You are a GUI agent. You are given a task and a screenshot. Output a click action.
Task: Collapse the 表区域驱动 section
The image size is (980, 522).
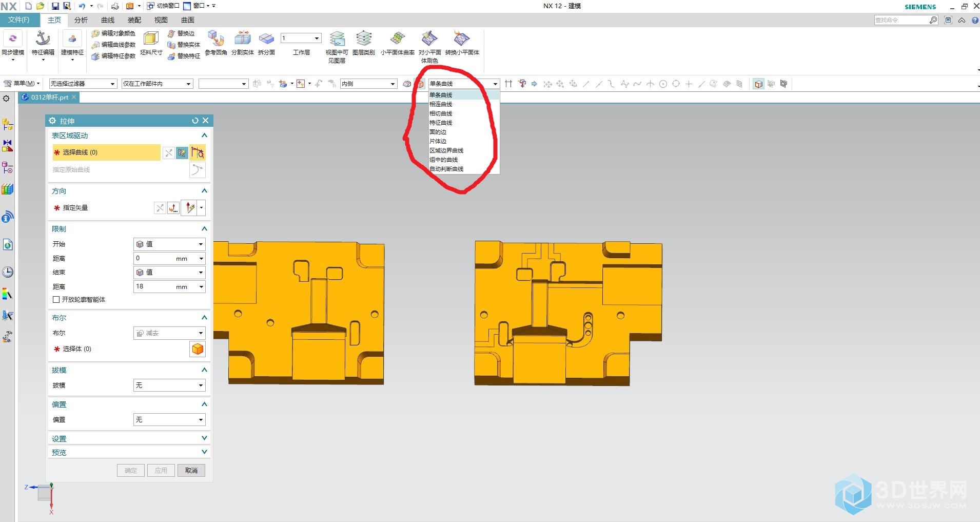204,136
